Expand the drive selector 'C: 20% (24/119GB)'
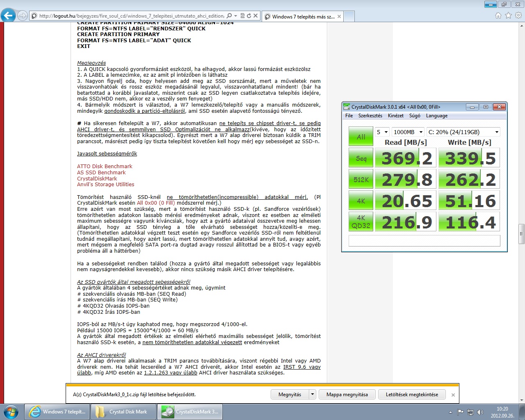The width and height of the screenshot is (525, 420). click(x=463, y=132)
